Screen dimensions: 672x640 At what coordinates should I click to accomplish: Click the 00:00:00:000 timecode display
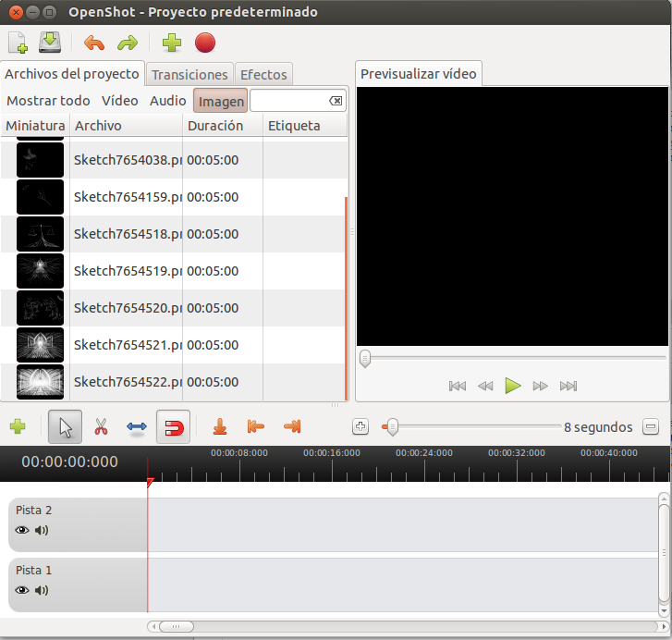70,462
